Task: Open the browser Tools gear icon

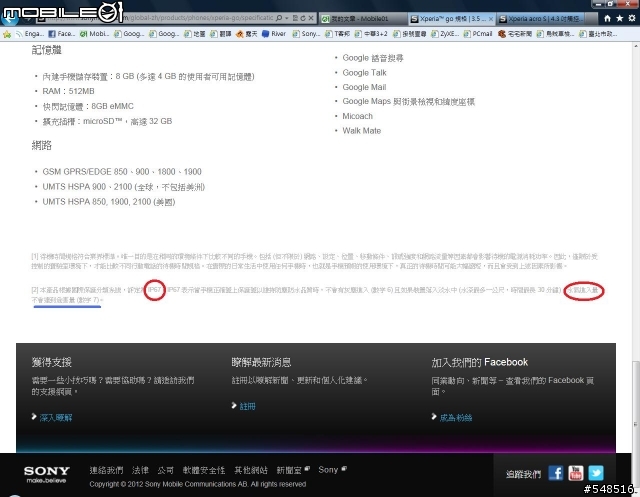Action: [x=631, y=18]
